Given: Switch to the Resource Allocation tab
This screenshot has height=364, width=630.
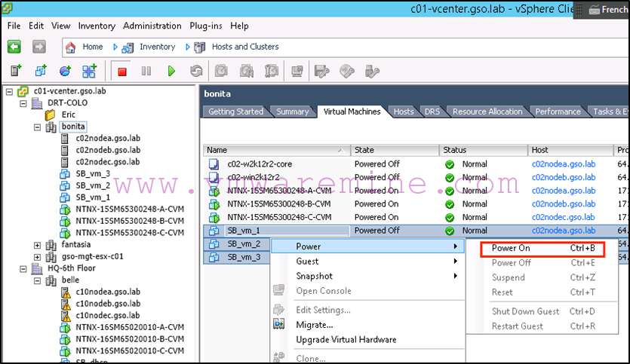Looking at the screenshot, I should [487, 112].
